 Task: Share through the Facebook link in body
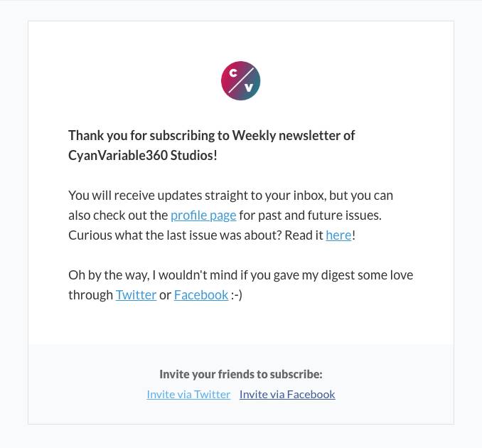point(201,295)
